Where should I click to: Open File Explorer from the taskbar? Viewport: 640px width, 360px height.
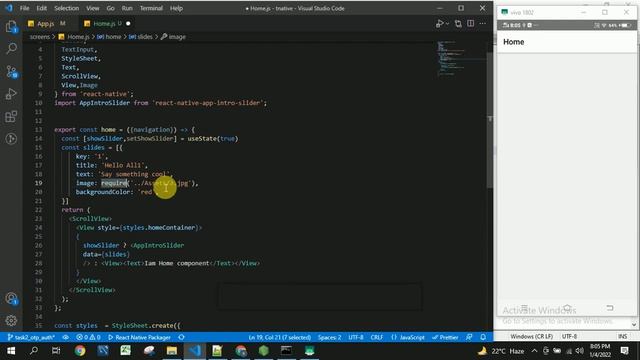pos(172,351)
